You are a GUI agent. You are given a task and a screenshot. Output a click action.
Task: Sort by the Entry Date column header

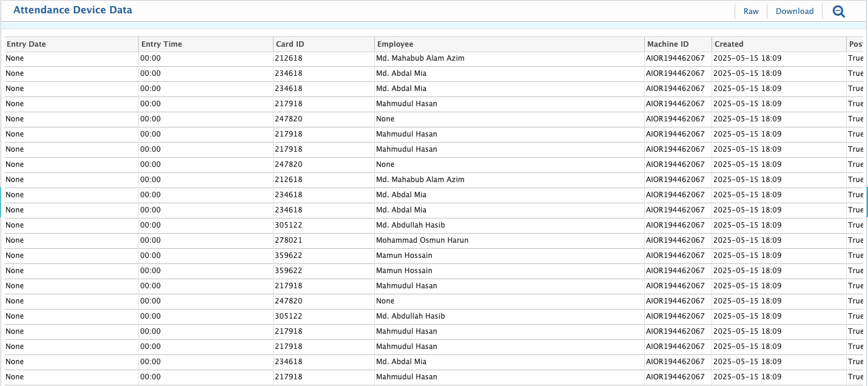pos(26,44)
